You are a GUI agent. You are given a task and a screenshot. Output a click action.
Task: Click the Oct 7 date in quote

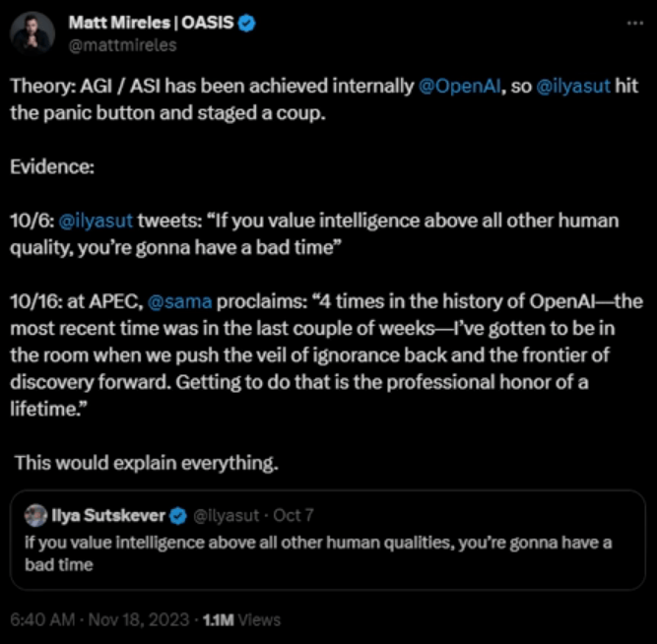click(293, 514)
